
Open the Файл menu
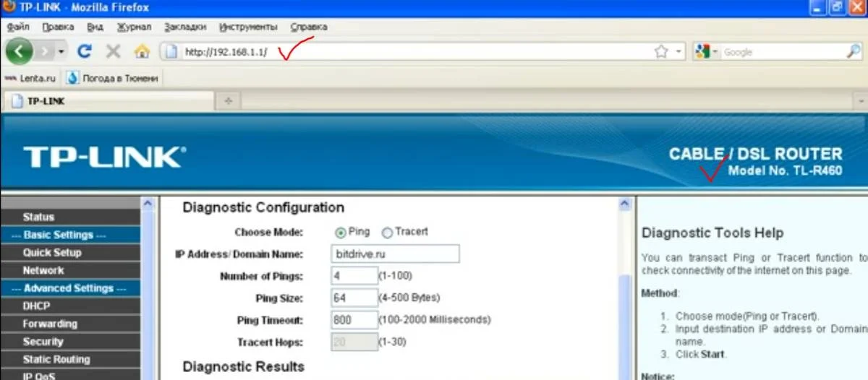[x=17, y=27]
